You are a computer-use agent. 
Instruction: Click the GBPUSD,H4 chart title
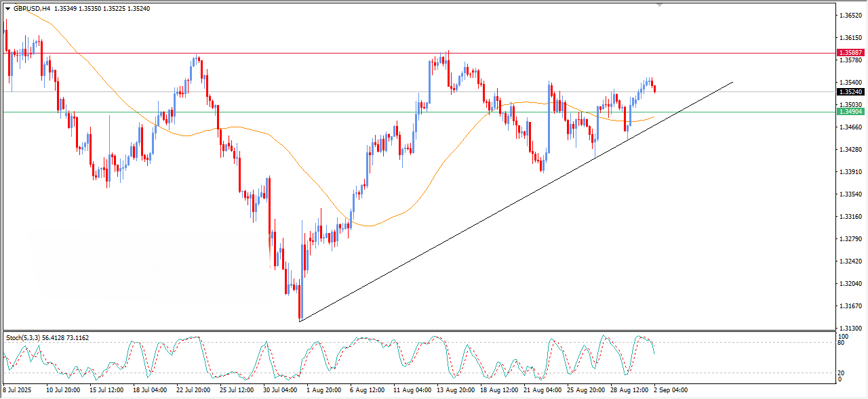click(x=31, y=9)
